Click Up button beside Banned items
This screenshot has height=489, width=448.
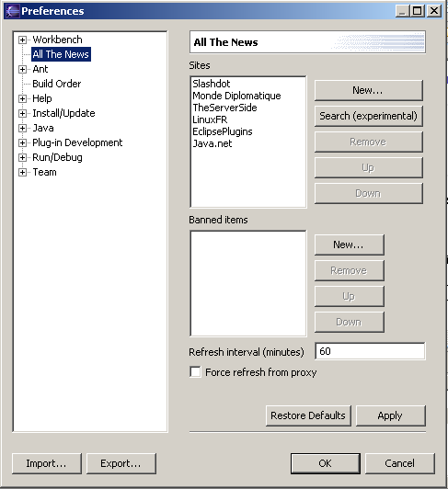pyautogui.click(x=350, y=296)
